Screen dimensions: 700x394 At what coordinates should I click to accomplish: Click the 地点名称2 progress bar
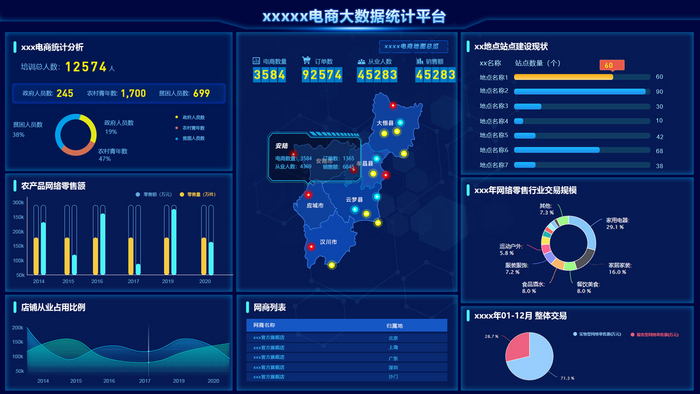coord(580,91)
